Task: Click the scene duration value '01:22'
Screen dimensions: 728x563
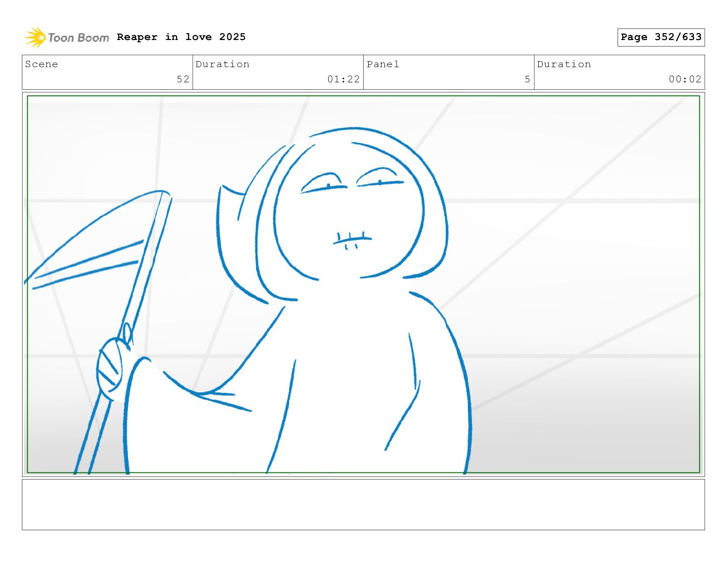Action: pyautogui.click(x=343, y=79)
